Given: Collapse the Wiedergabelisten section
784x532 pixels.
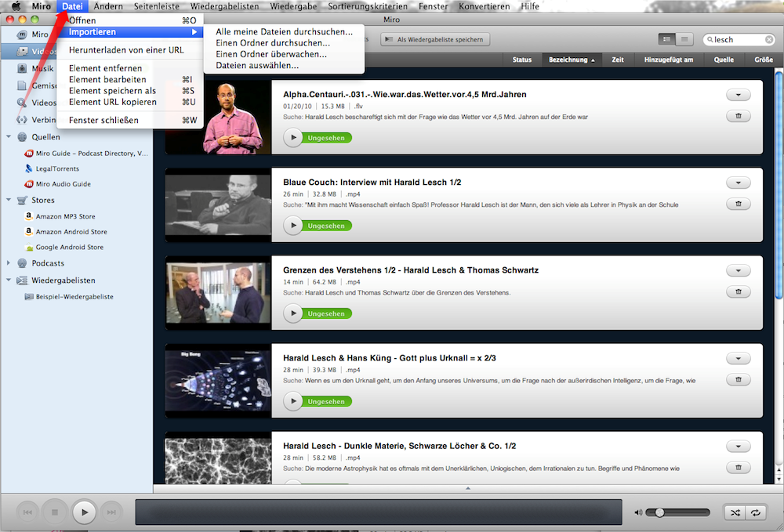Looking at the screenshot, I should (x=7, y=280).
